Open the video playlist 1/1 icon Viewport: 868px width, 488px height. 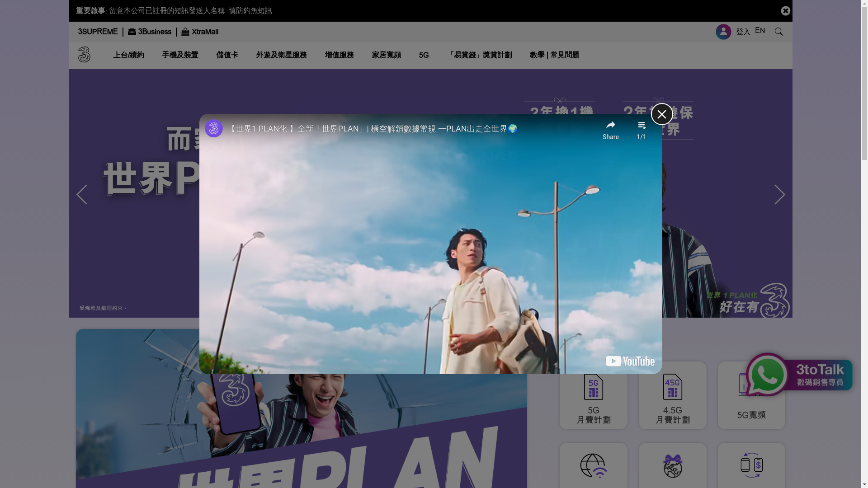tap(642, 130)
